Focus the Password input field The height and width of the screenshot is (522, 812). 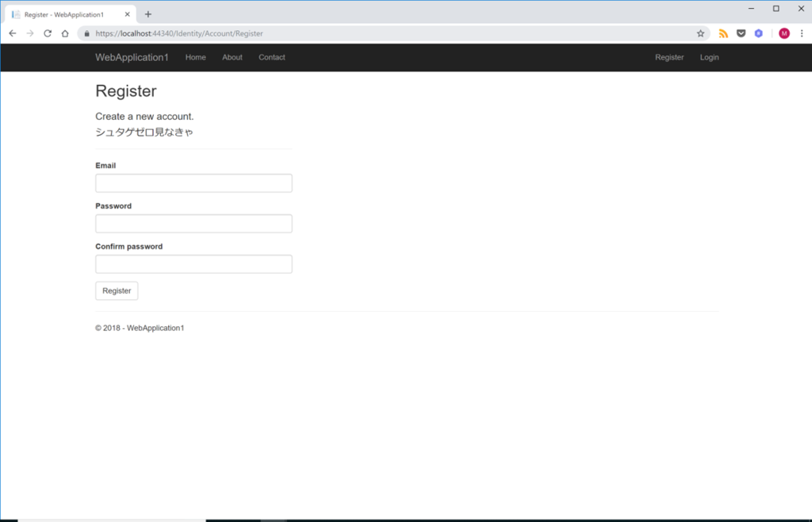coord(193,223)
